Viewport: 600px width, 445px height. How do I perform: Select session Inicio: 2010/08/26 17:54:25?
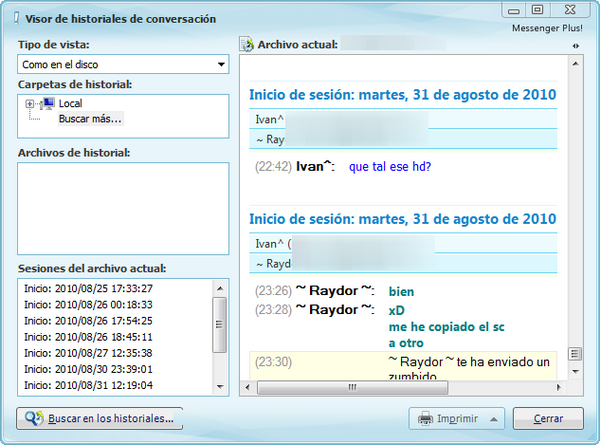point(88,321)
